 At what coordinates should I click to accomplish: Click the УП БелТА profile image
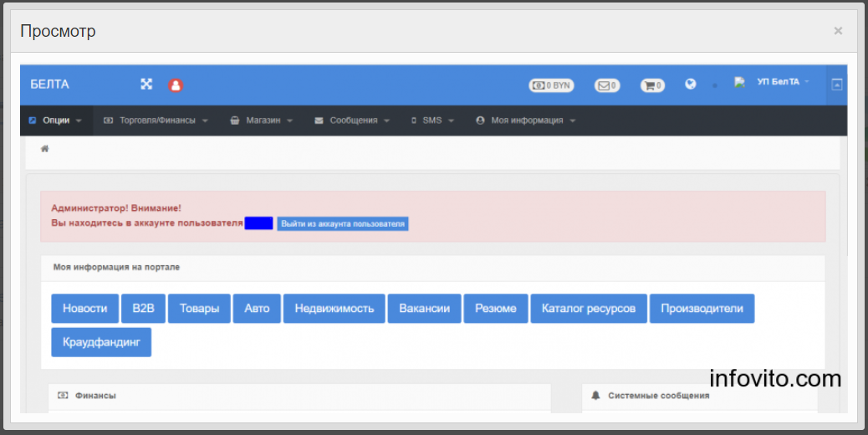point(739,83)
